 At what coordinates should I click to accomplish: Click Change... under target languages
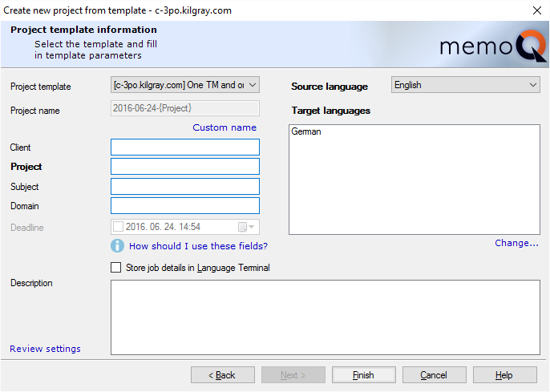516,243
